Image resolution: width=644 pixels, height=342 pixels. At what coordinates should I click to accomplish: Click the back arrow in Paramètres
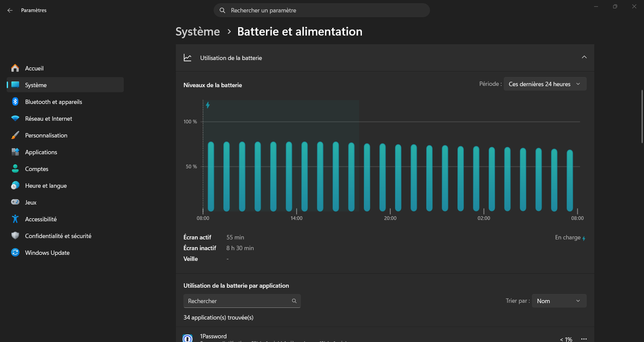(10, 10)
